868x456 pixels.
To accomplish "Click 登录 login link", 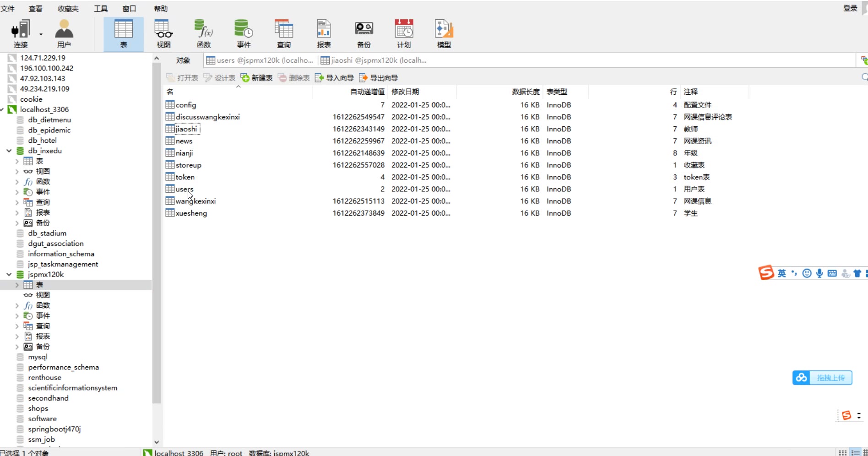I will 850,8.
